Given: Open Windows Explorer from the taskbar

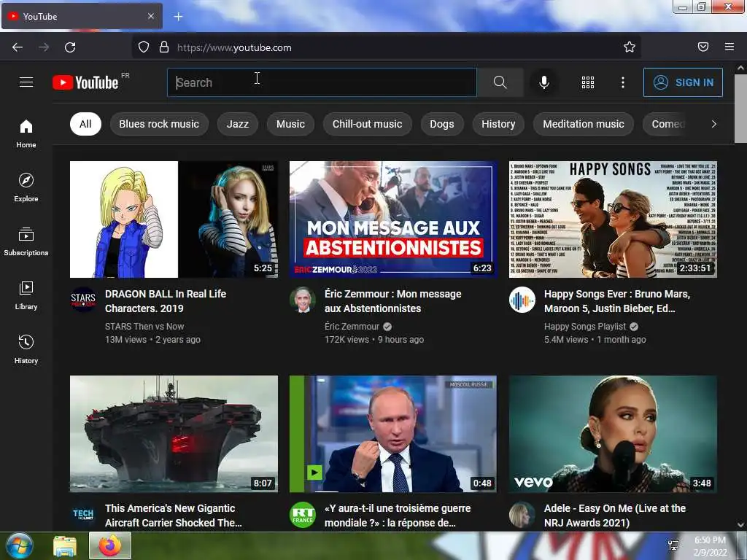Looking at the screenshot, I should pos(65,545).
